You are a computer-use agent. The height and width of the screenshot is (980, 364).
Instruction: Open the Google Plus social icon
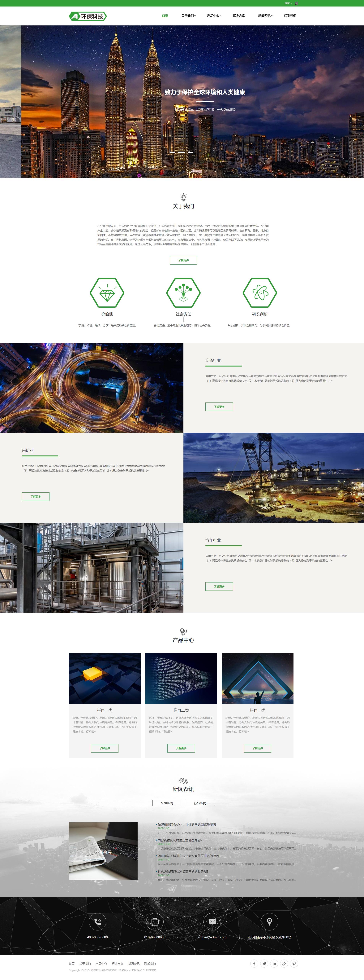[284, 963]
